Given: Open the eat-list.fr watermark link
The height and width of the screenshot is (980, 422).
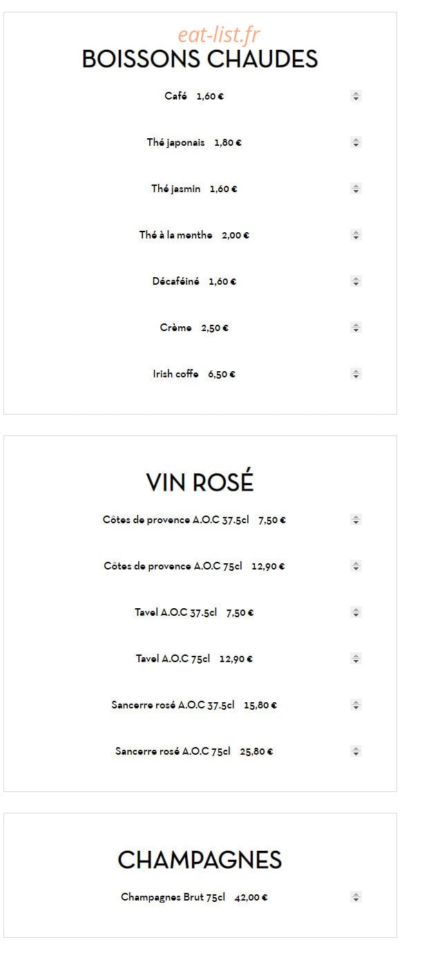Looking at the screenshot, I should (219, 34).
